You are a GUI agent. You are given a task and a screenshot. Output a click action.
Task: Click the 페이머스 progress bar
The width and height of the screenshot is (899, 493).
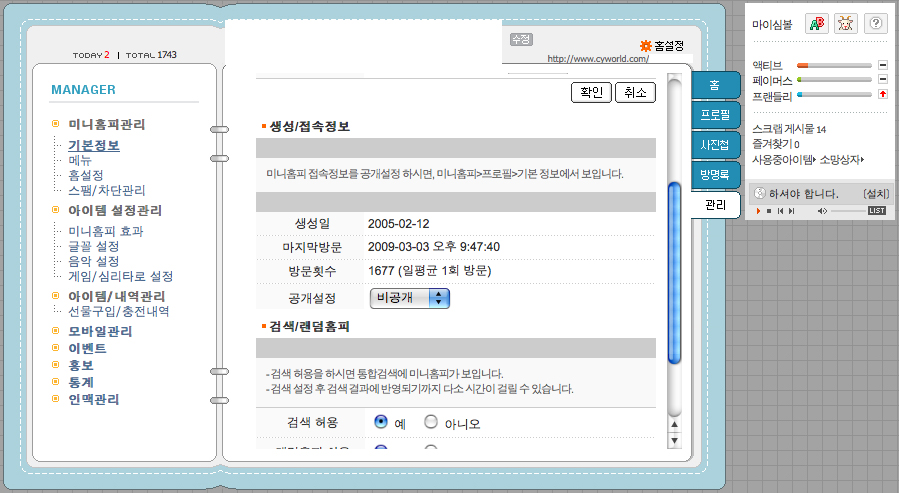pyautogui.click(x=834, y=80)
